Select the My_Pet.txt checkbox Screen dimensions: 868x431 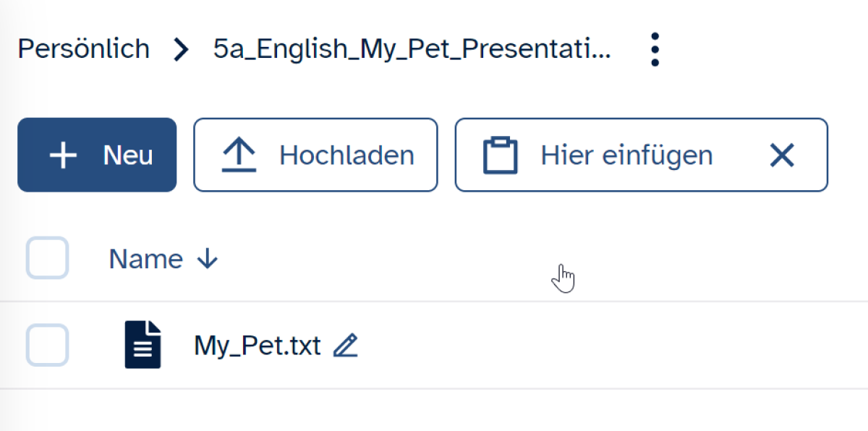48,345
